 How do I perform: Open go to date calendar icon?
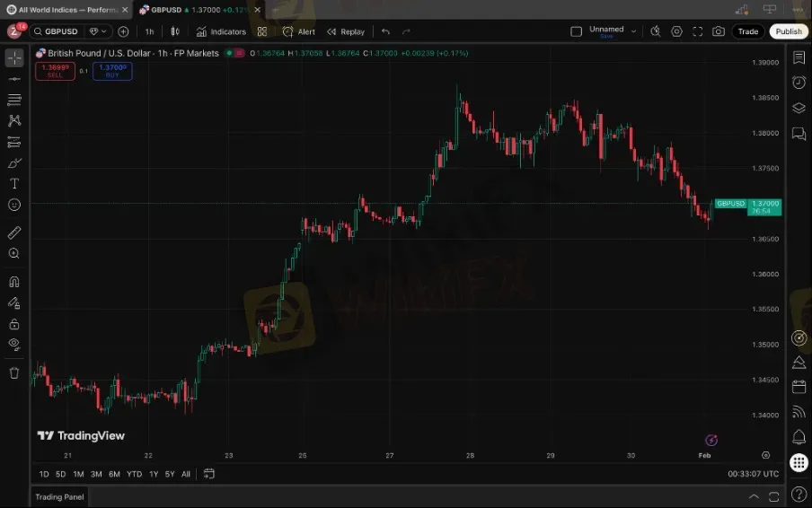click(208, 473)
